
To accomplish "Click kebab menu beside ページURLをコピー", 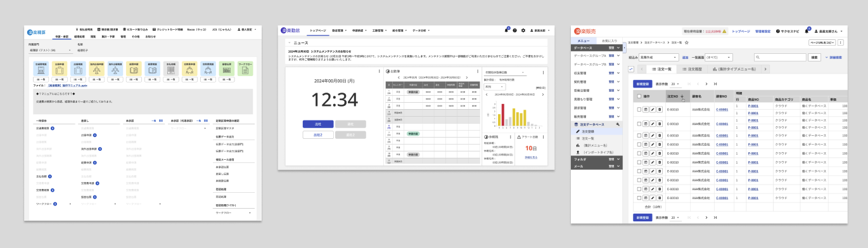I will (841, 42).
